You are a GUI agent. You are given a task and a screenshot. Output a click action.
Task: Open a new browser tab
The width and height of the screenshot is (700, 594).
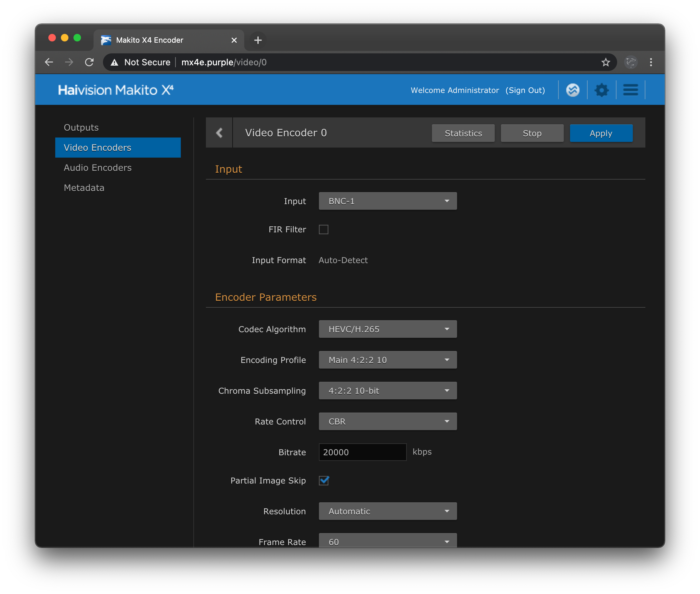click(x=258, y=40)
